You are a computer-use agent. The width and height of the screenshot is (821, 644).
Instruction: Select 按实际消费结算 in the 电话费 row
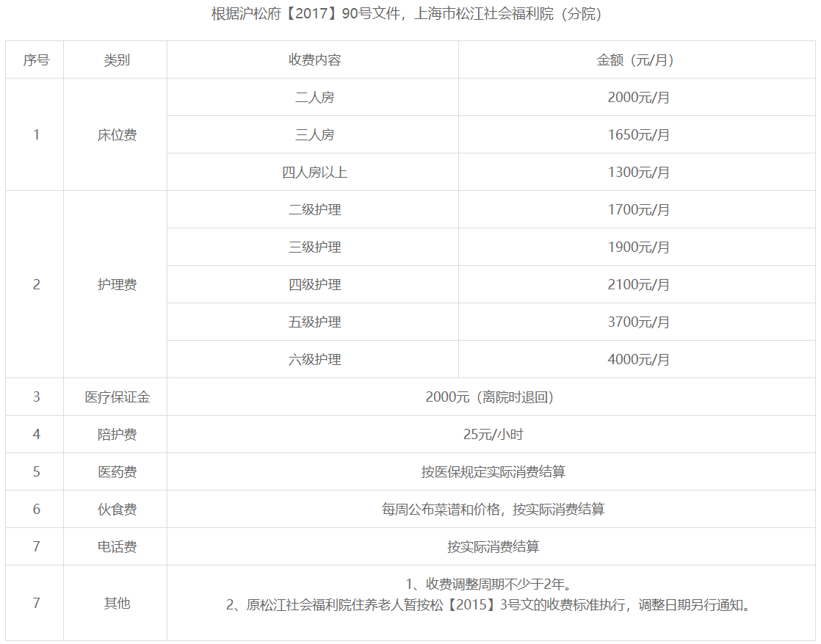point(493,546)
